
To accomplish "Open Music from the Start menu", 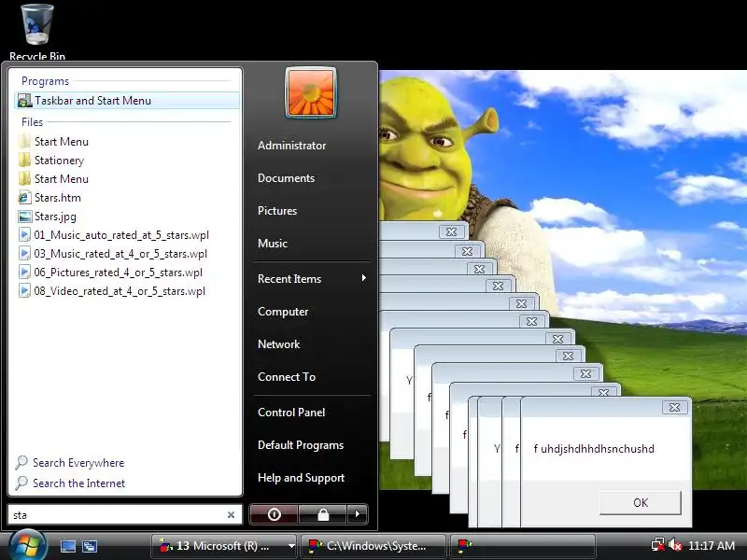I will [272, 244].
